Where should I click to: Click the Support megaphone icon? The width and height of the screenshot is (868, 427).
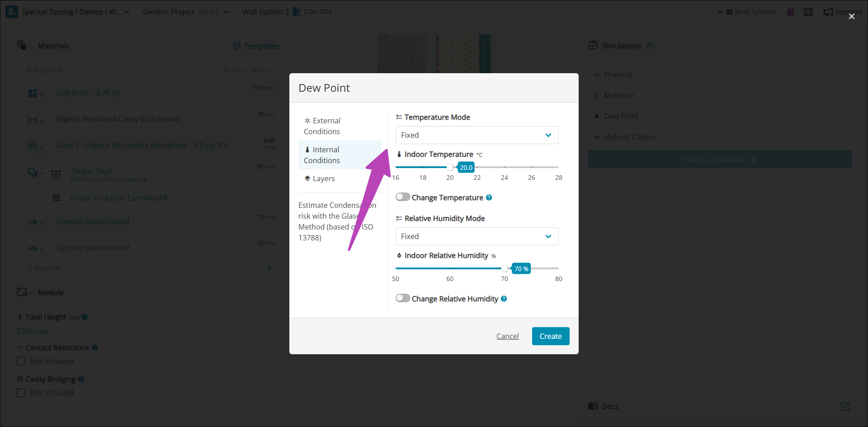tap(828, 12)
